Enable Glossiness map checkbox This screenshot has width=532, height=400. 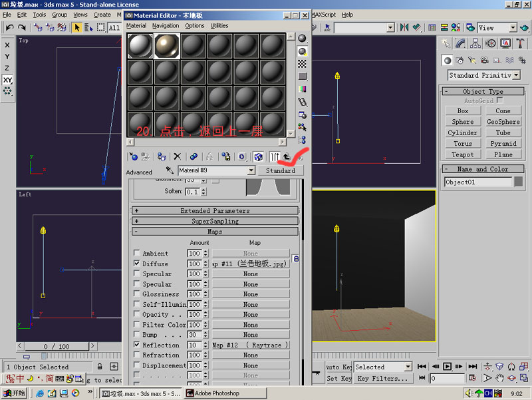137,294
